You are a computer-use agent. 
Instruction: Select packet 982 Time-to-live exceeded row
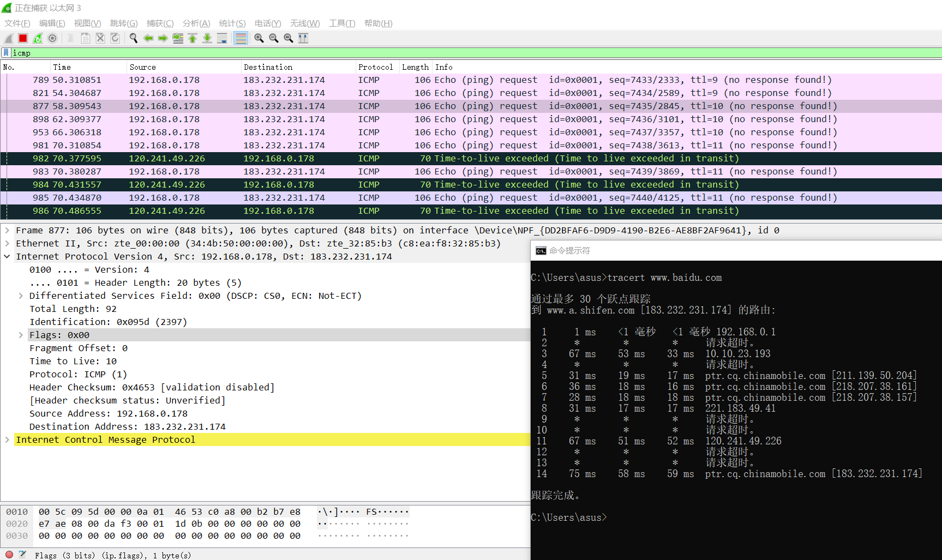[x=471, y=159]
